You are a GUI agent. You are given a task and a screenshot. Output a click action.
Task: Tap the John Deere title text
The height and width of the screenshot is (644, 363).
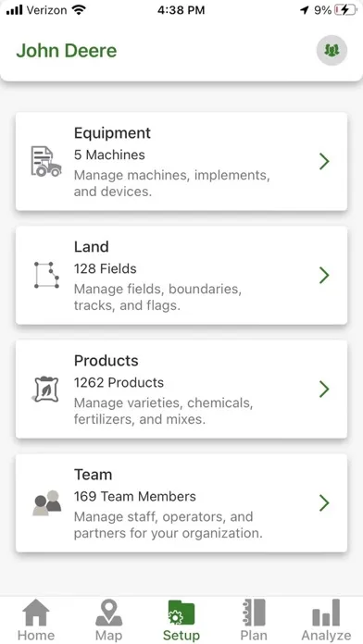coord(67,51)
